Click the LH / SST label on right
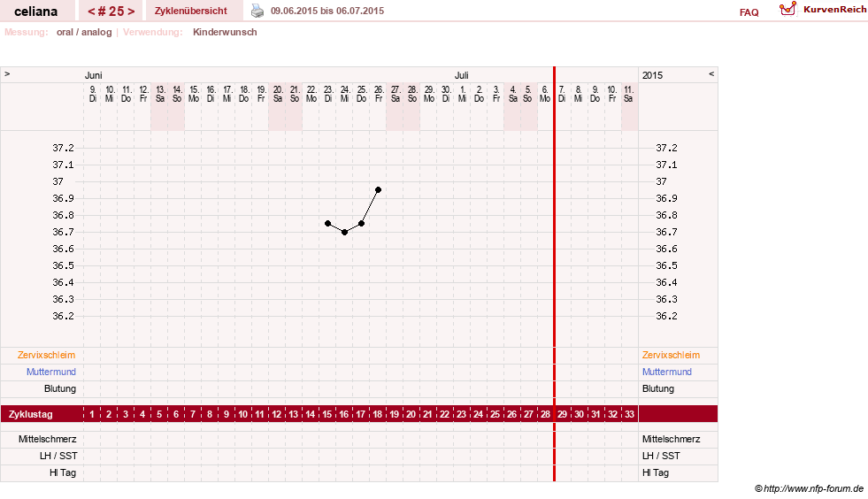The image size is (868, 499). pyautogui.click(x=661, y=456)
